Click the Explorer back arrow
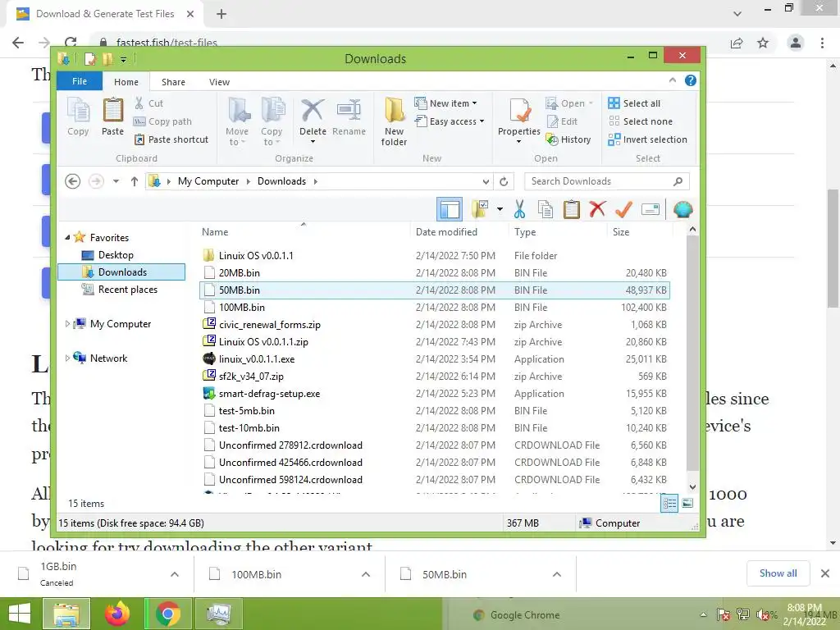Viewport: 840px width, 630px height. (73, 181)
